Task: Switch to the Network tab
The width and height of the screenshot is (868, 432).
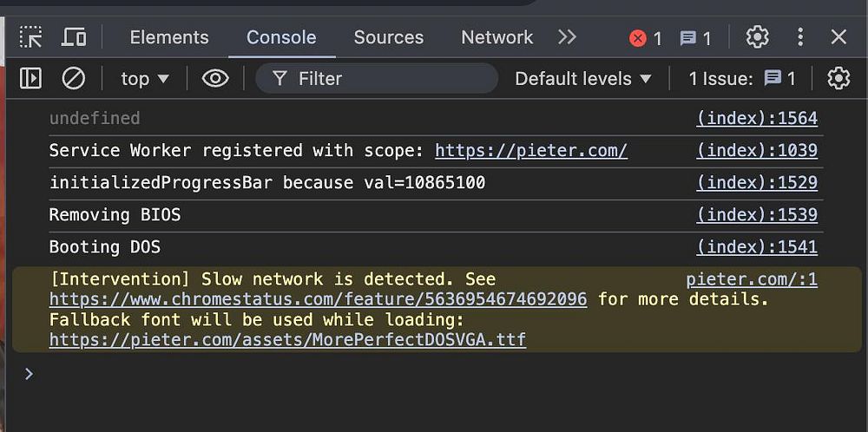Action: click(x=496, y=37)
